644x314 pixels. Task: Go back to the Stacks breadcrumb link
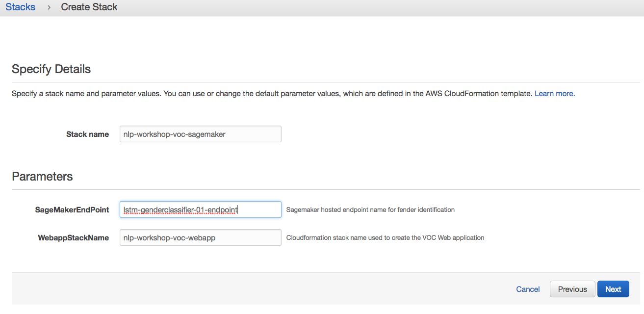click(20, 7)
